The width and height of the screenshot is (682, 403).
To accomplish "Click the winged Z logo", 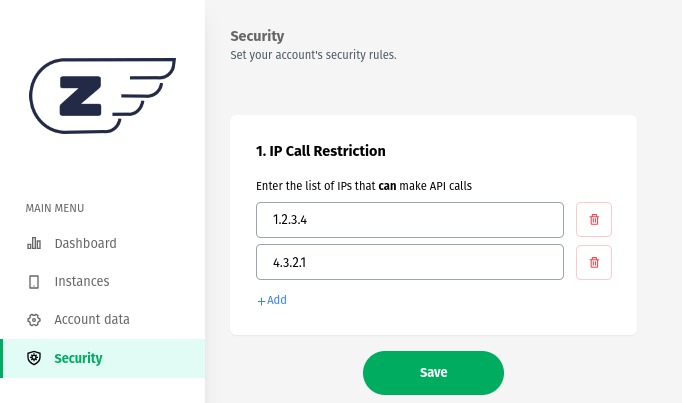I will [102, 96].
